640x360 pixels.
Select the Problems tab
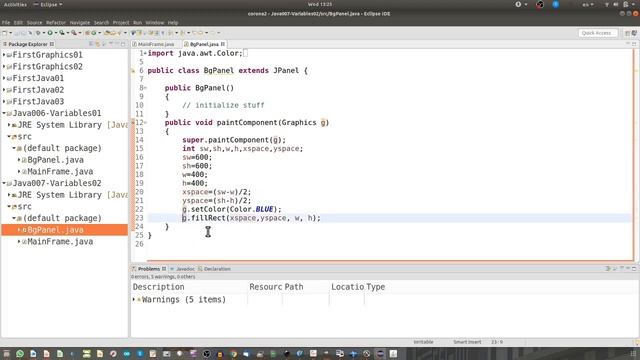click(x=149, y=269)
